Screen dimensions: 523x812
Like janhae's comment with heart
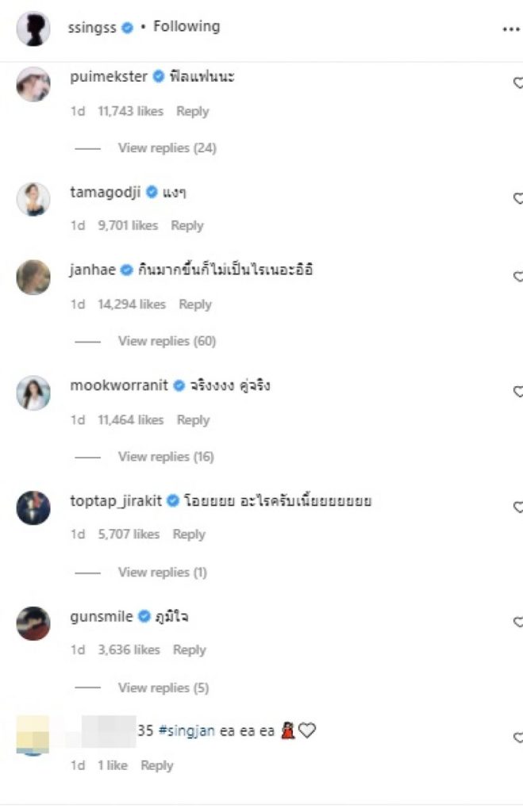[518, 276]
